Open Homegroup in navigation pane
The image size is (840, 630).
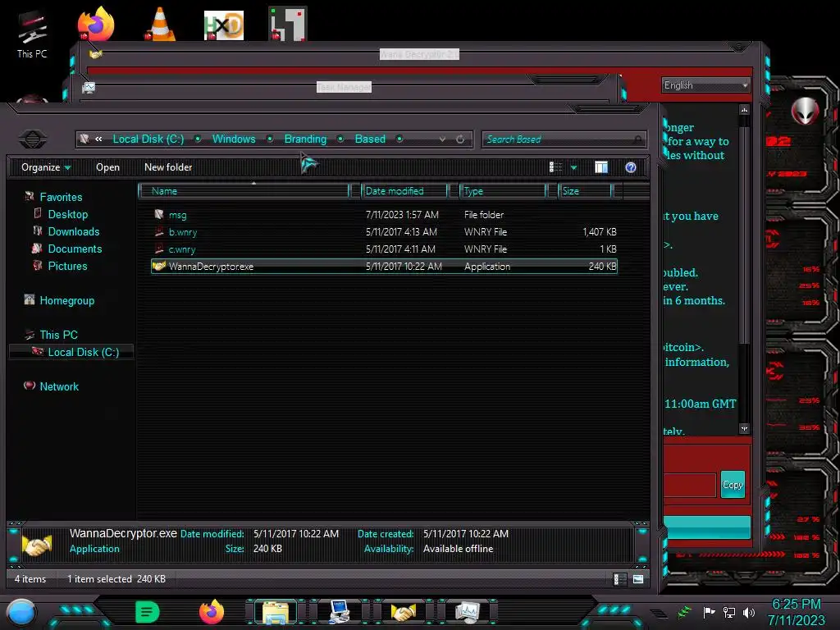(67, 300)
